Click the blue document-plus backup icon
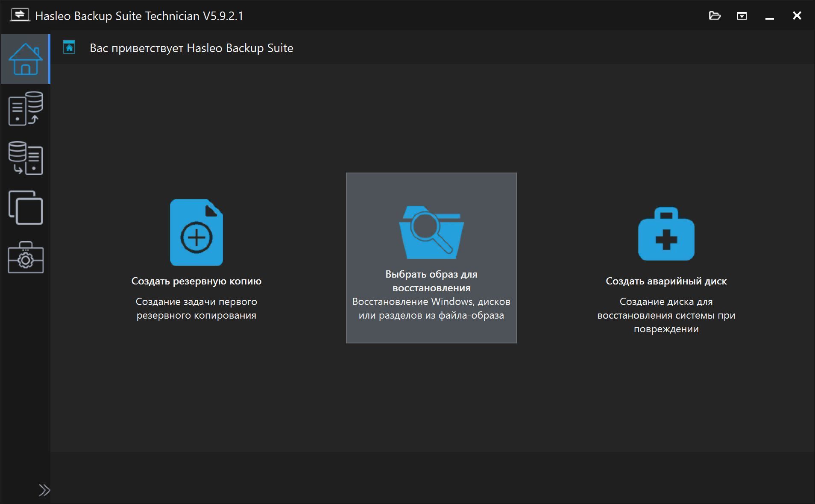The width and height of the screenshot is (815, 504). point(196,232)
